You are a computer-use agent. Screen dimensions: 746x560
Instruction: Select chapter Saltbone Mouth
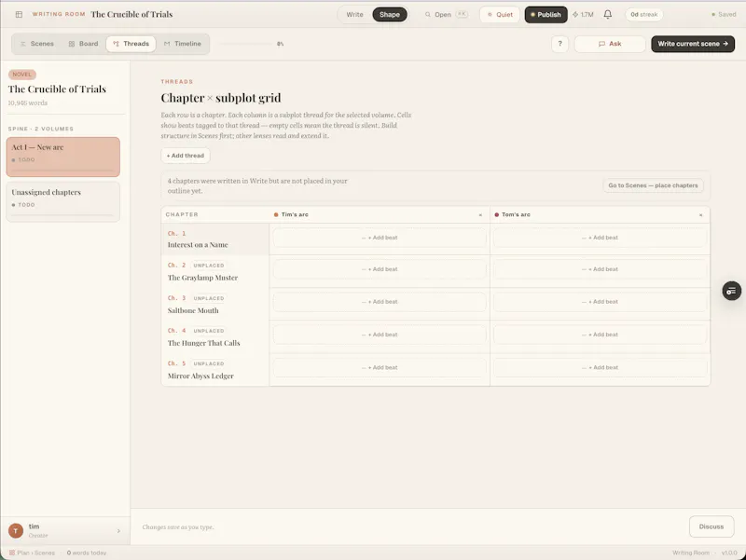coord(215,305)
